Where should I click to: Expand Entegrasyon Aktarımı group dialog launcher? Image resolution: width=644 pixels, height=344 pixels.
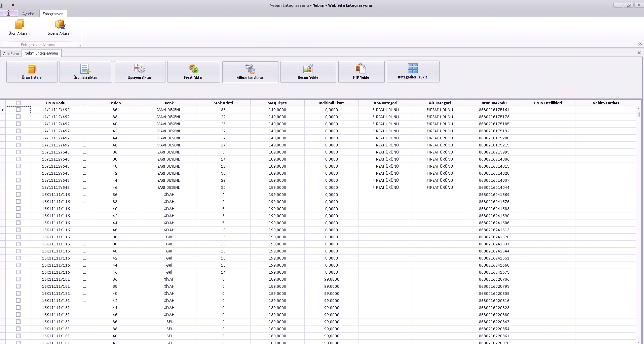(x=80, y=45)
